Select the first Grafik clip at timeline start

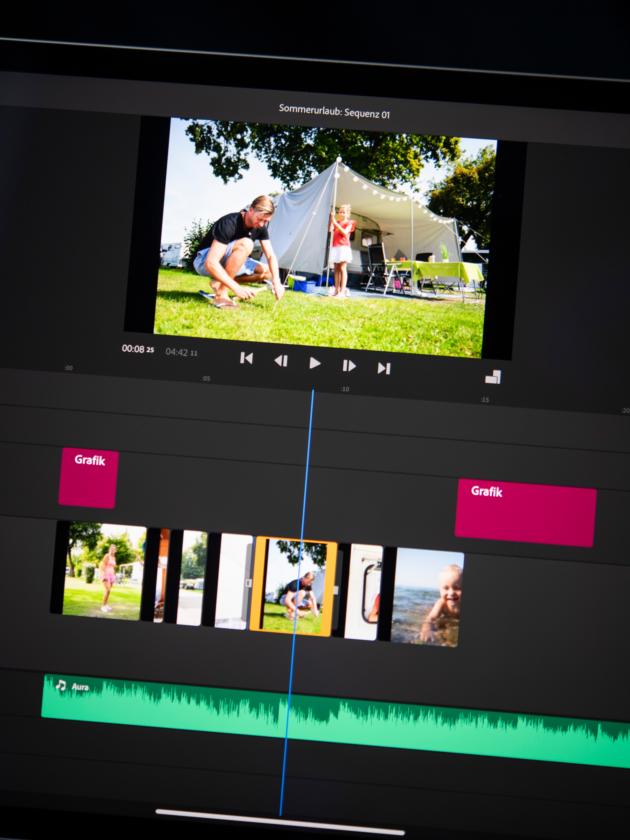(x=88, y=478)
